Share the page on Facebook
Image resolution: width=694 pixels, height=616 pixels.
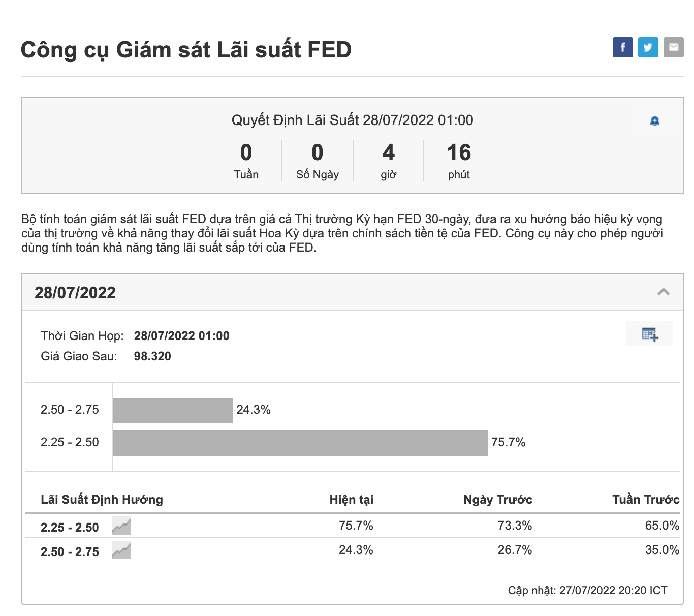pyautogui.click(x=622, y=47)
